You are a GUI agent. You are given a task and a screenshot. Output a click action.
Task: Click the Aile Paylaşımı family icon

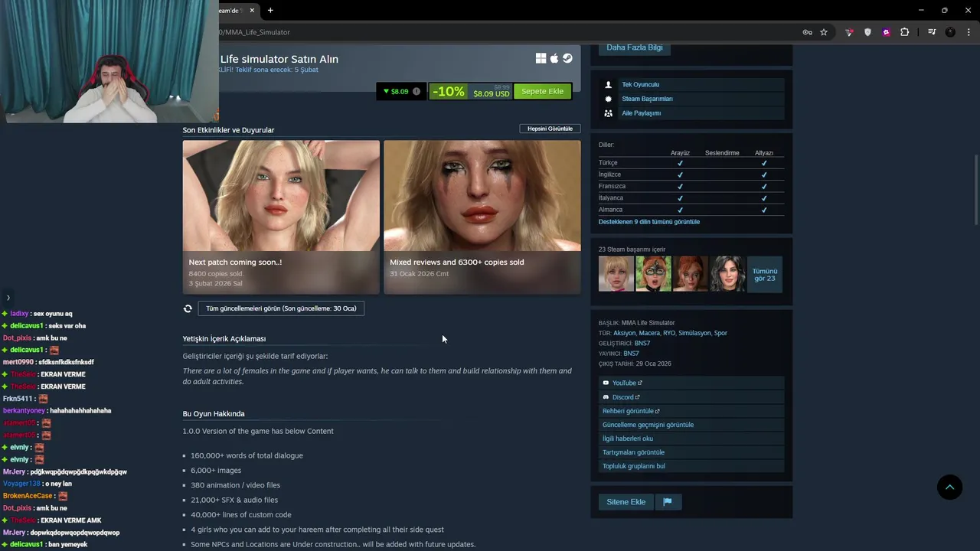[x=609, y=113]
